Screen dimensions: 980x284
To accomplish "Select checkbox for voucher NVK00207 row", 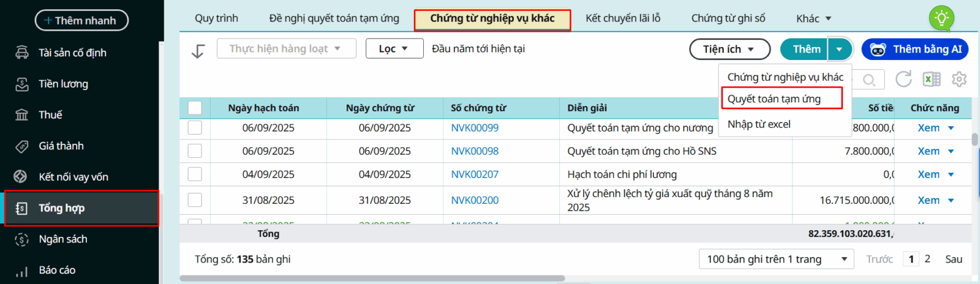I will pyautogui.click(x=195, y=174).
